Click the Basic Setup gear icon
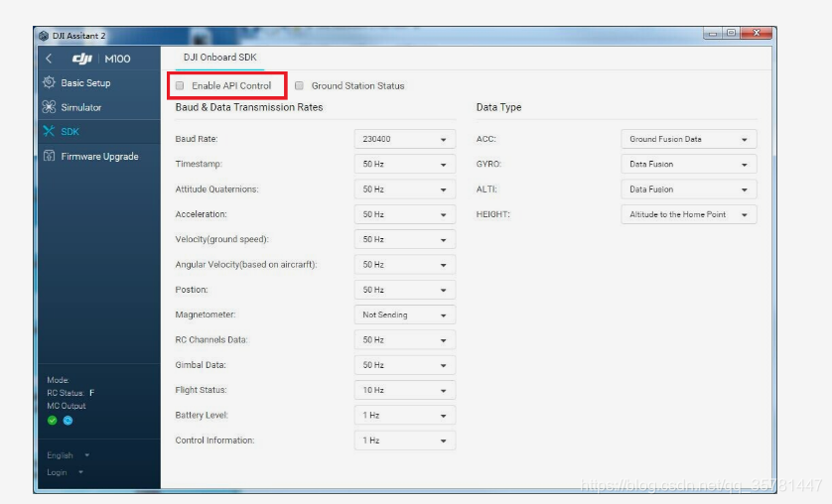This screenshot has height=504, width=832. (49, 82)
